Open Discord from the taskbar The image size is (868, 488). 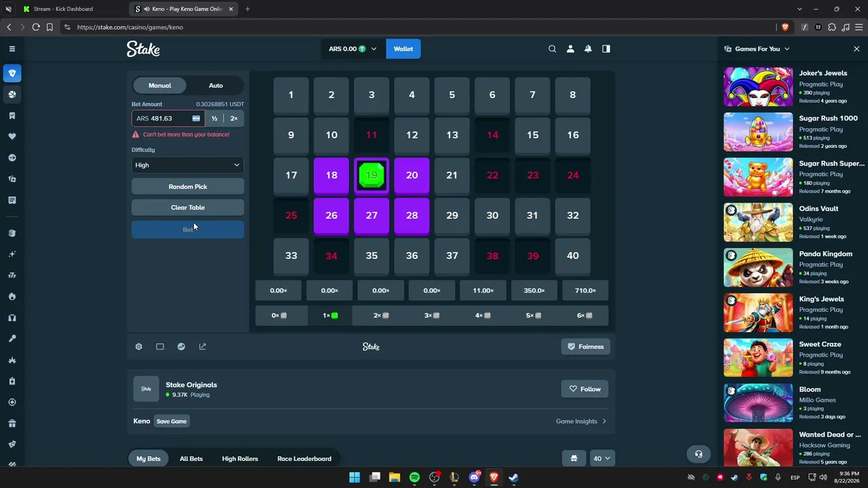474,477
